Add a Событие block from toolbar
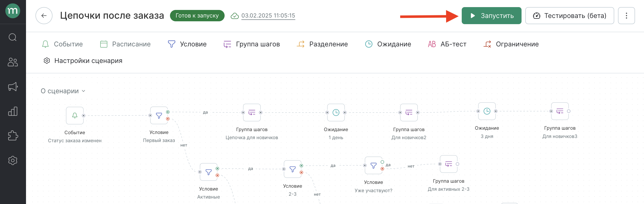The height and width of the screenshot is (204, 644). click(62, 44)
